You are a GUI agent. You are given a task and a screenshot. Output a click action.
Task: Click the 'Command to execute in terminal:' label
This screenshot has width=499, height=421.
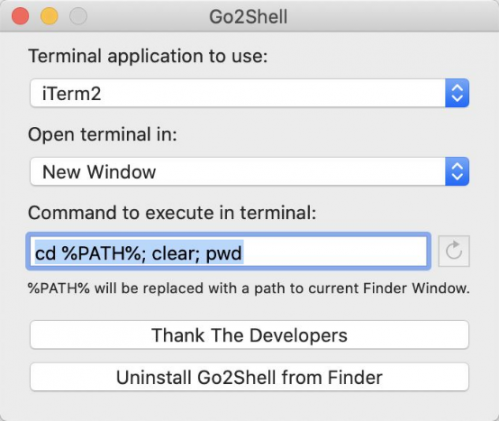[x=172, y=213]
